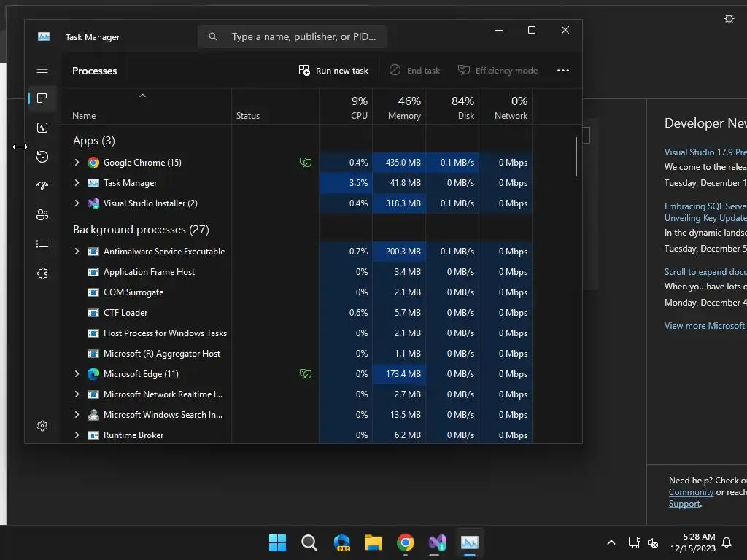This screenshot has width=747, height=560.
Task: Sort processes by Memory column
Action: [x=399, y=106]
